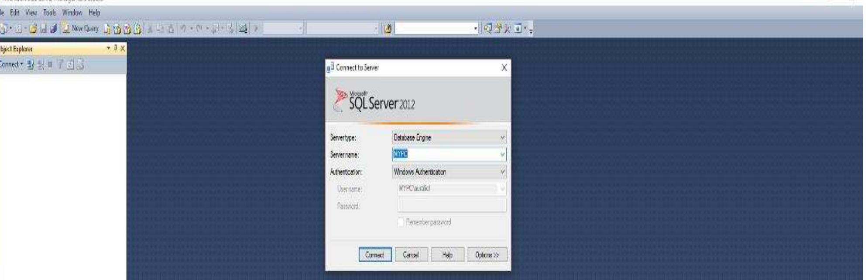Screen dimensions: 868x280
Task: Click the Cancel button in dialog
Action: point(411,255)
